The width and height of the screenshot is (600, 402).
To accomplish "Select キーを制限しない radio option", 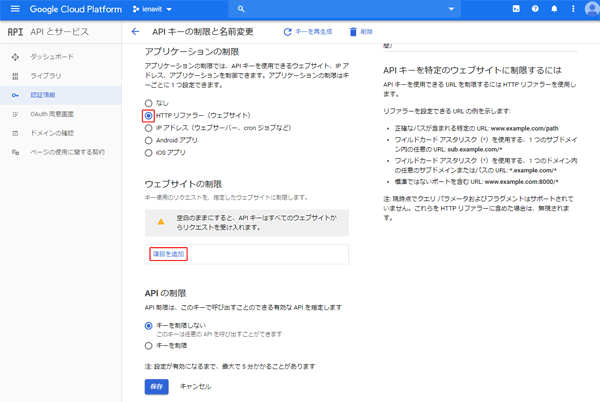I will coord(148,326).
